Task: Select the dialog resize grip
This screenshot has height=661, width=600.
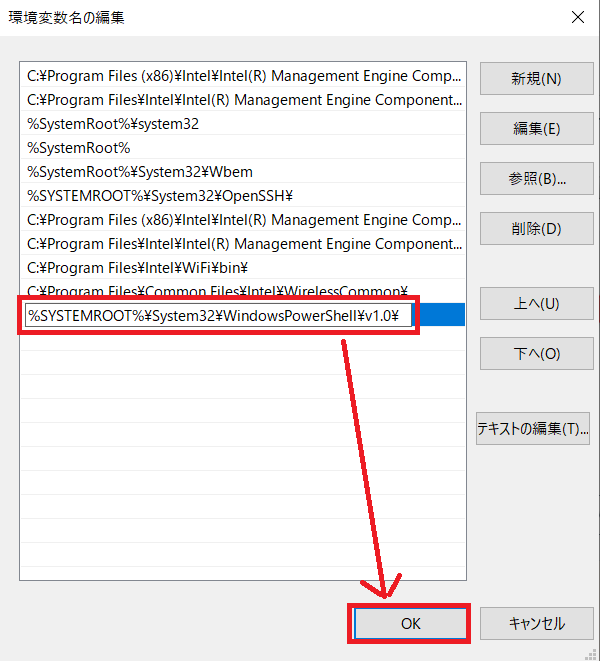Action: tap(591, 654)
